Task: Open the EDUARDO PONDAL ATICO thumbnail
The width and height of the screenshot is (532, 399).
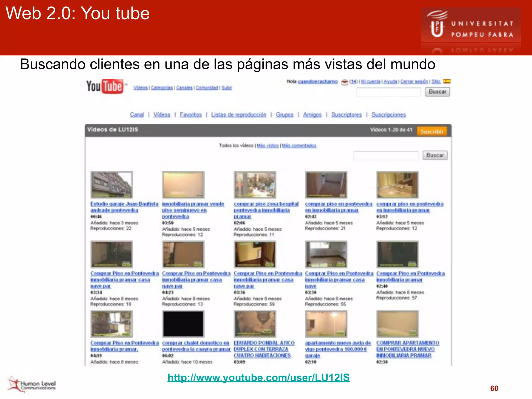Action: coord(255,324)
